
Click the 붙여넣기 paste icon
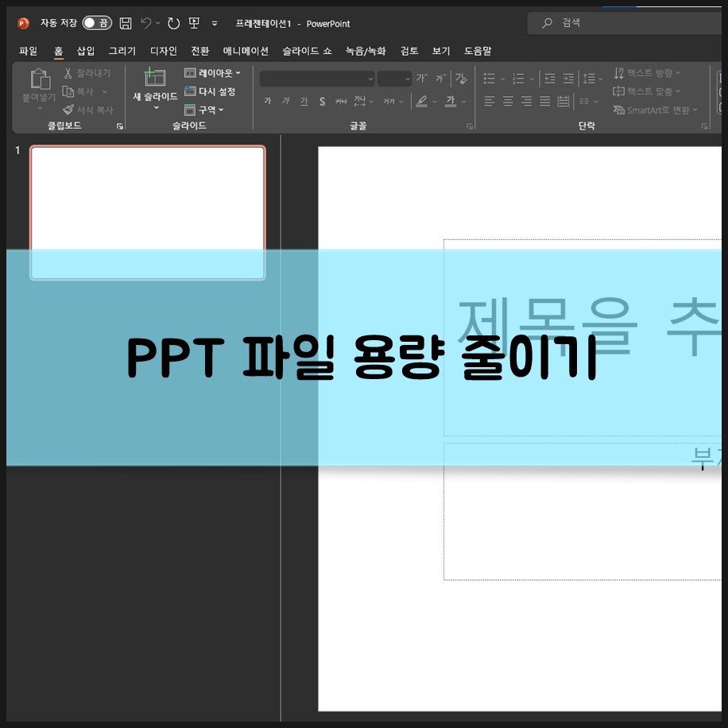click(40, 79)
